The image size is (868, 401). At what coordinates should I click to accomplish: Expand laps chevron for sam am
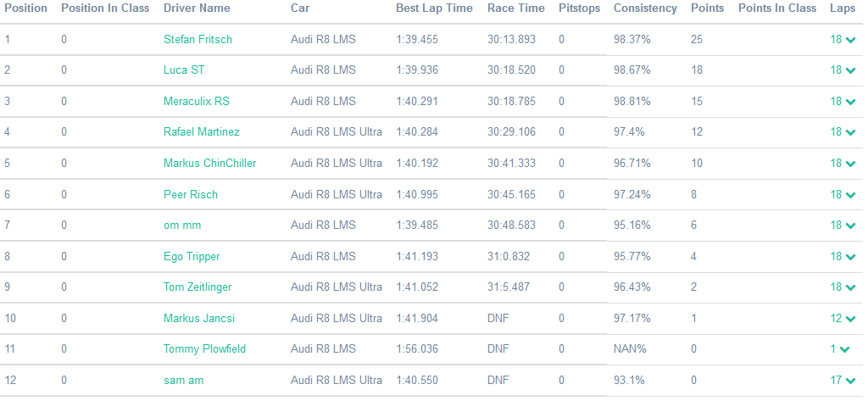(850, 381)
